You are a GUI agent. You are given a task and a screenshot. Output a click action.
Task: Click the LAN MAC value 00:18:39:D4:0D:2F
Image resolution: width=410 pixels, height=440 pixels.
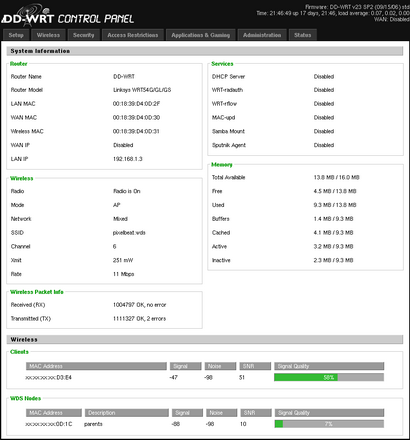(x=136, y=104)
